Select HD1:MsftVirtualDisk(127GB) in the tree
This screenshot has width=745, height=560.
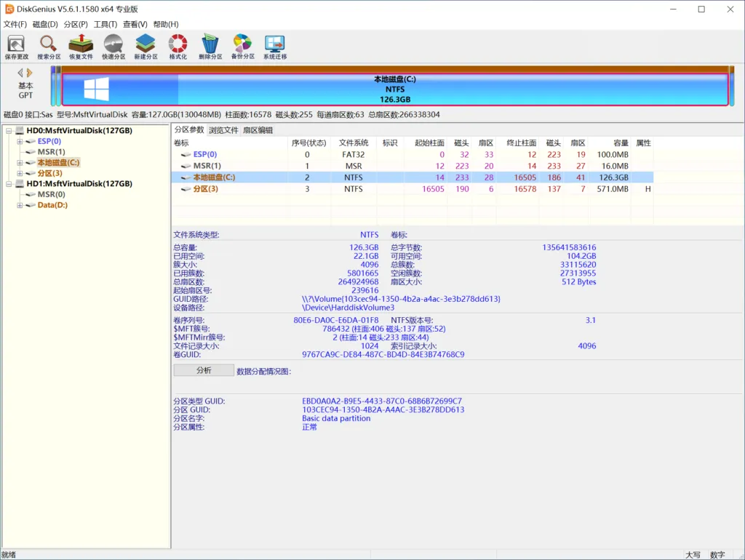point(79,183)
